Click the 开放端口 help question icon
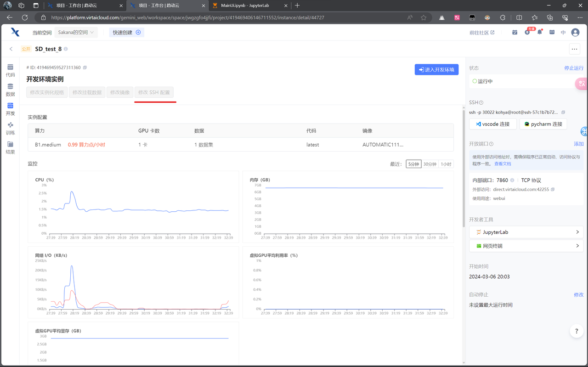588x367 pixels. pyautogui.click(x=491, y=144)
